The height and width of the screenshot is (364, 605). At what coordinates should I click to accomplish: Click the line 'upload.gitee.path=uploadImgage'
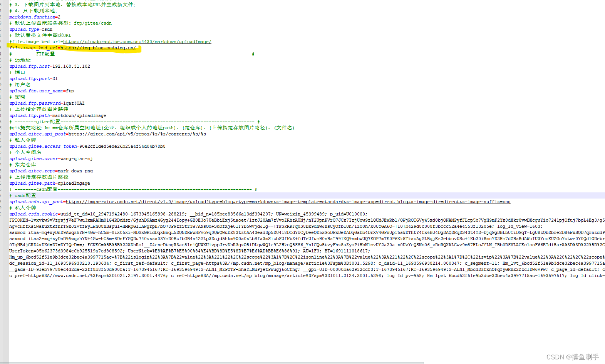tap(50, 183)
